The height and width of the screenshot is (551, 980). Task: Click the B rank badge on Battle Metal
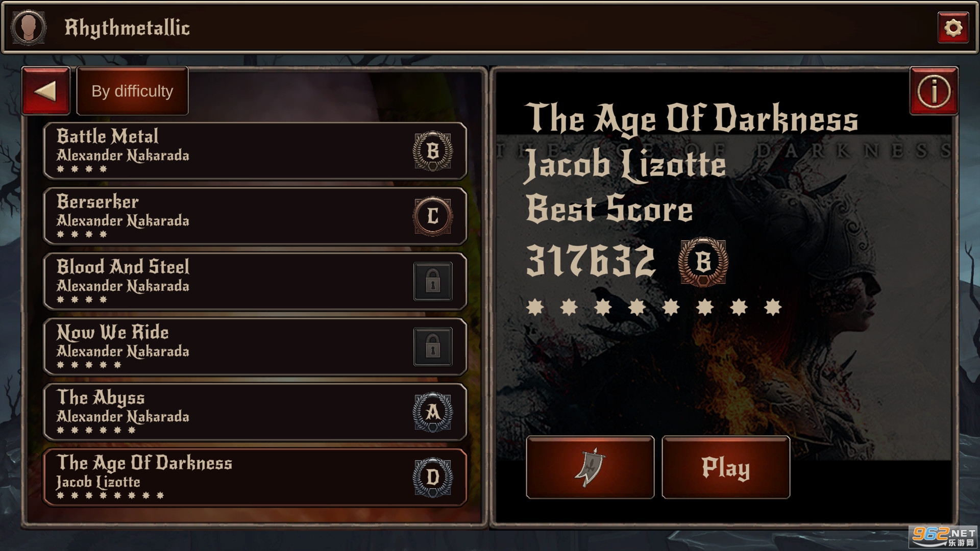click(x=432, y=151)
